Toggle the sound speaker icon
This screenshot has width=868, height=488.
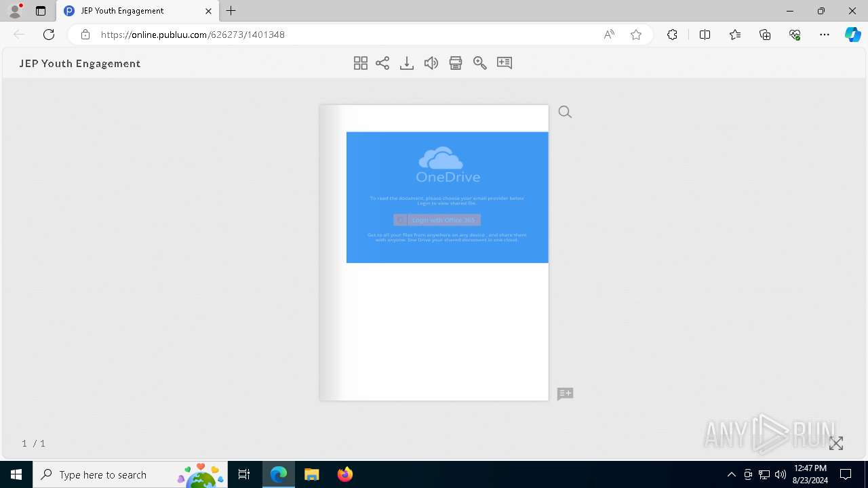click(x=431, y=63)
